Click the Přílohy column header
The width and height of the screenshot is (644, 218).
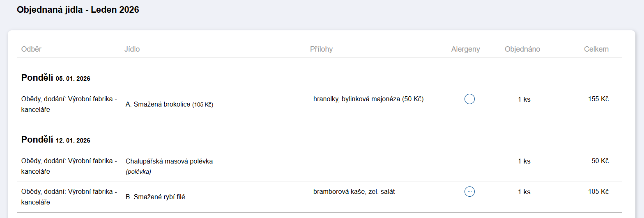click(321, 49)
